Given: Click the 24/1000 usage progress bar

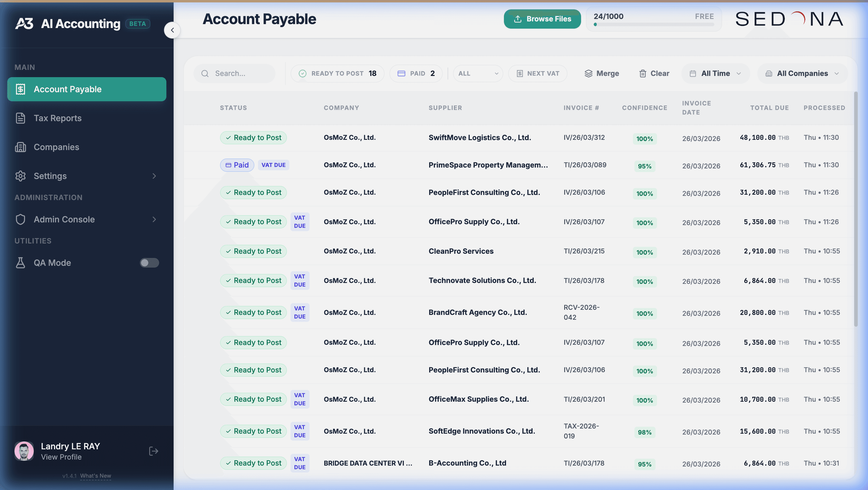Looking at the screenshot, I should click(653, 24).
